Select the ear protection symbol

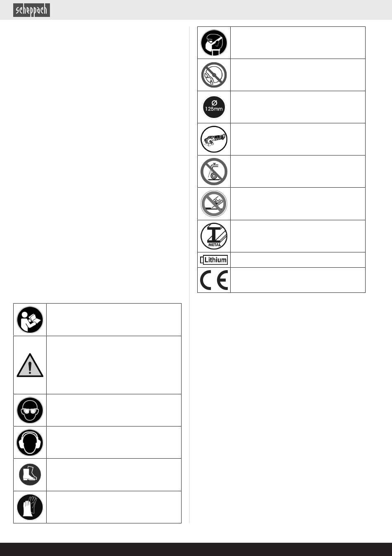coord(30,443)
